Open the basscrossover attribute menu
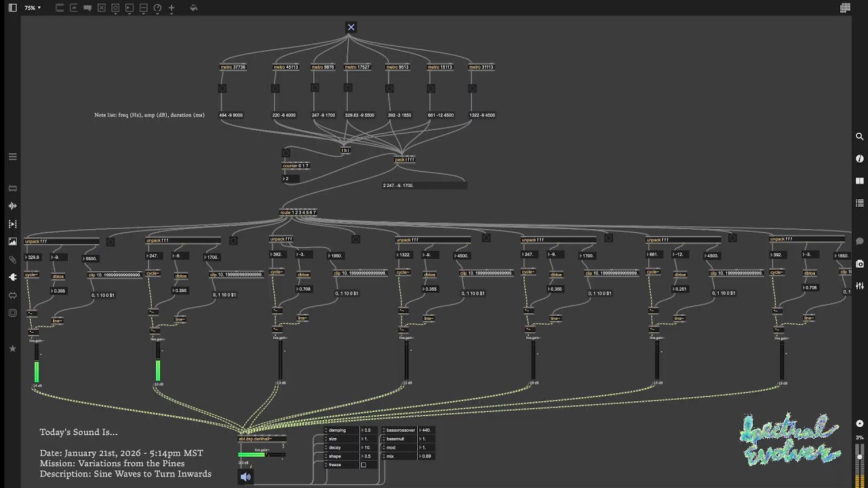 [x=400, y=430]
